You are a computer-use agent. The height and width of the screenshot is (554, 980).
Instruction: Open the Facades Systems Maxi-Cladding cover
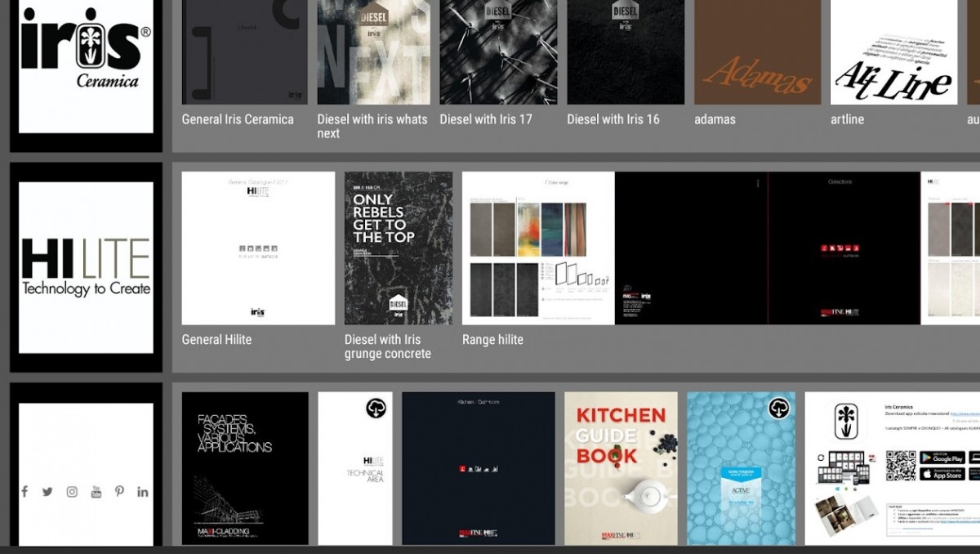point(245,468)
